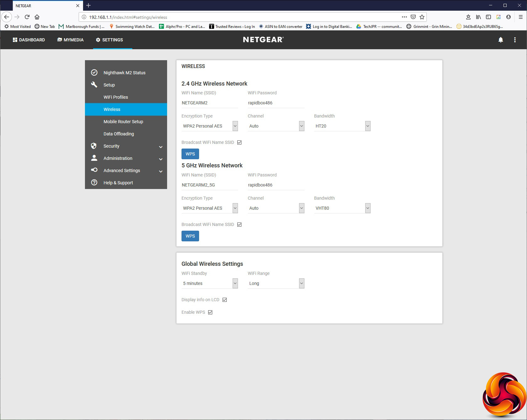This screenshot has width=527, height=420.
Task: Open a new browser tab with plus icon
Action: coord(88,5)
